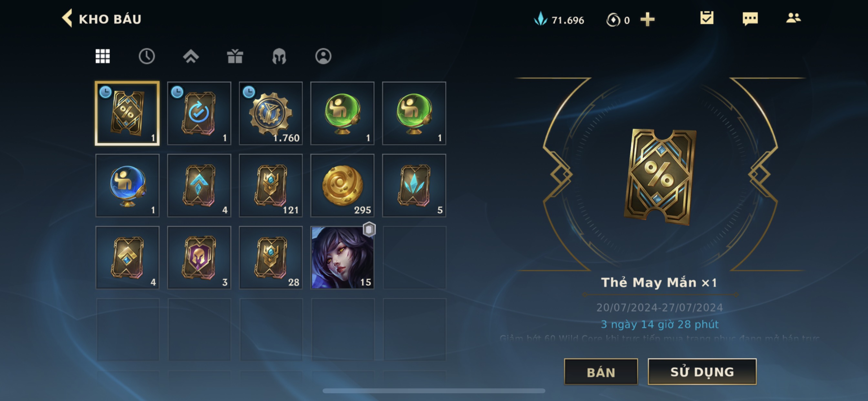Switch to the double-chevron boost filter tab

tap(191, 56)
